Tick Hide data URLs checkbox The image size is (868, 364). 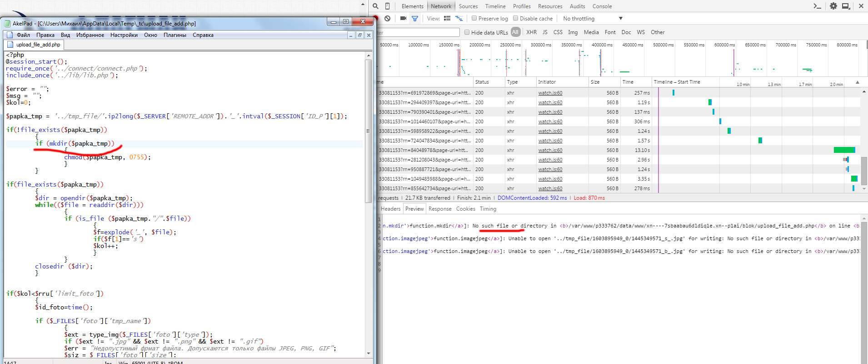coord(467,32)
